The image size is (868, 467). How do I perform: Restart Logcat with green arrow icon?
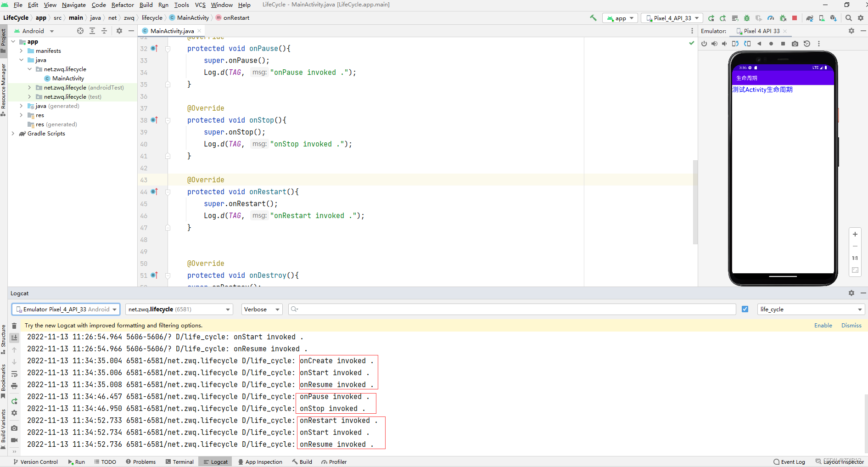(x=14, y=401)
